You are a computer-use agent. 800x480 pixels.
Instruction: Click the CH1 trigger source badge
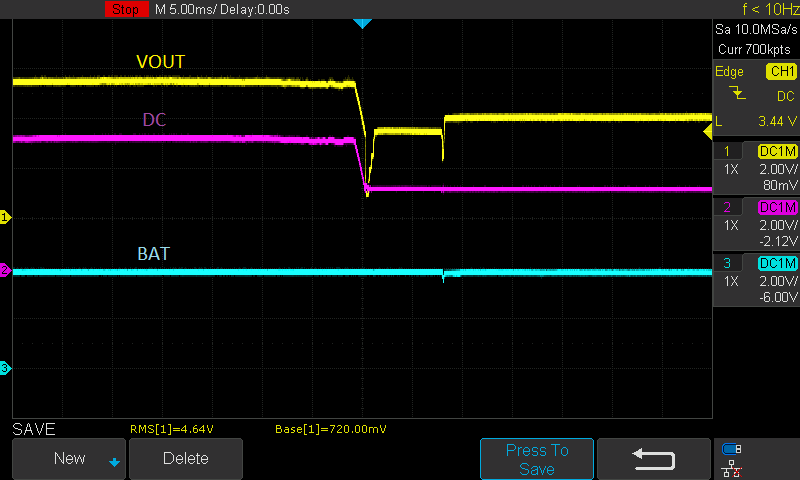pos(781,71)
